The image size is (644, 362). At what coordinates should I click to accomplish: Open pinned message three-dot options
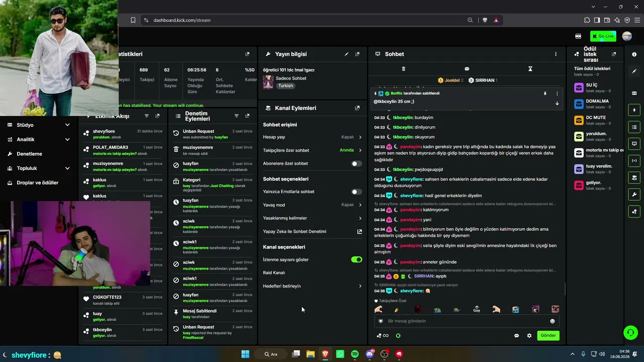557,94
